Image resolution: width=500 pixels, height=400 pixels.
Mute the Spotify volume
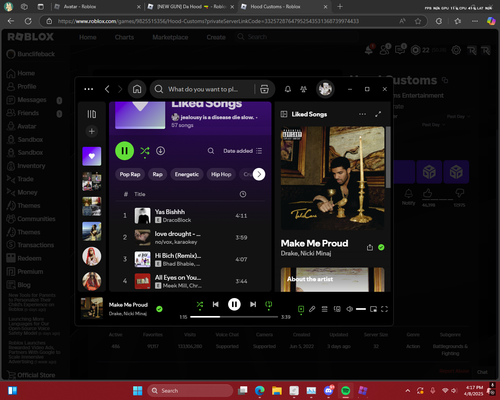(349, 309)
